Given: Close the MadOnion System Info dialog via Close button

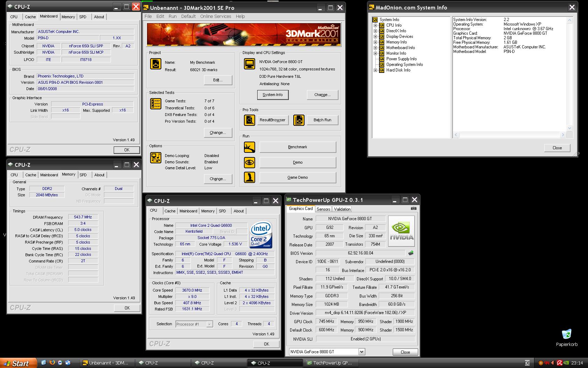Looking at the screenshot, I should 557,148.
